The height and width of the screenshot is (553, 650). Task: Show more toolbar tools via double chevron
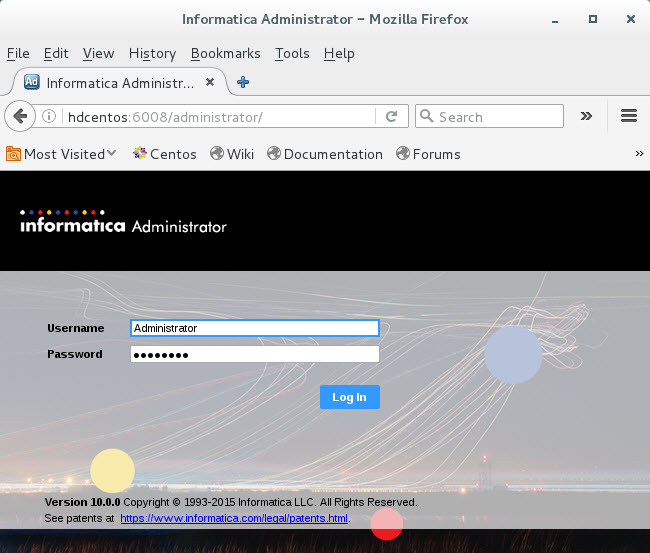pos(586,116)
